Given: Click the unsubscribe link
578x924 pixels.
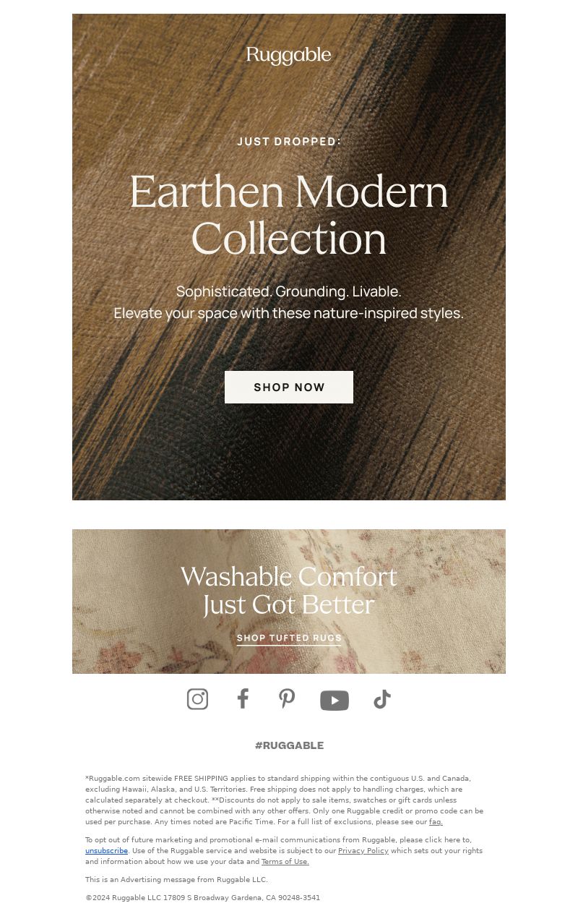Looking at the screenshot, I should coord(106,851).
